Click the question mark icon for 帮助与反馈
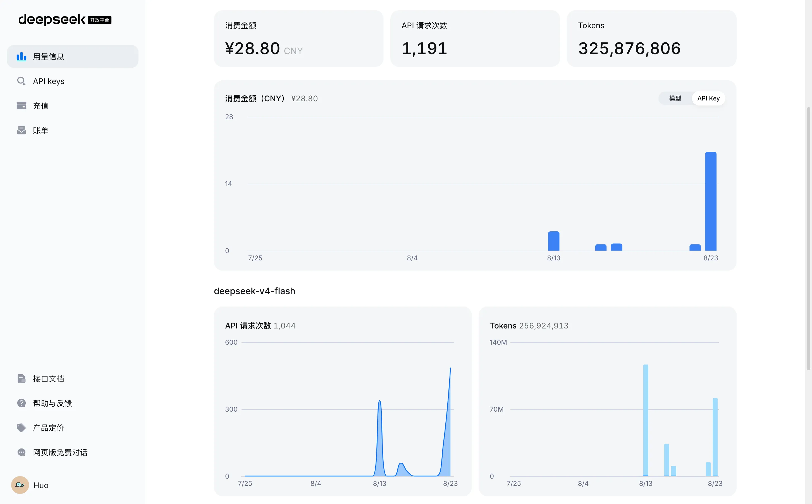The image size is (812, 504). [x=21, y=403]
